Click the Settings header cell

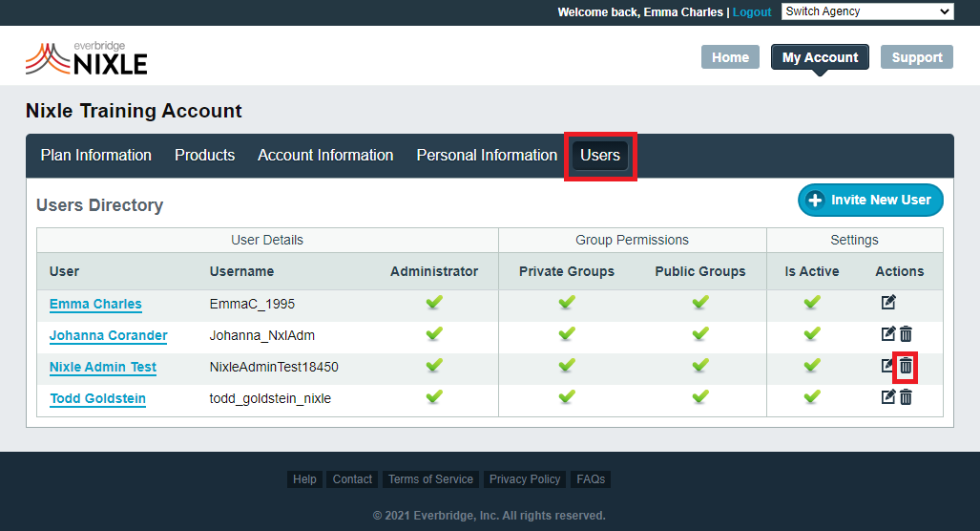[x=854, y=240]
